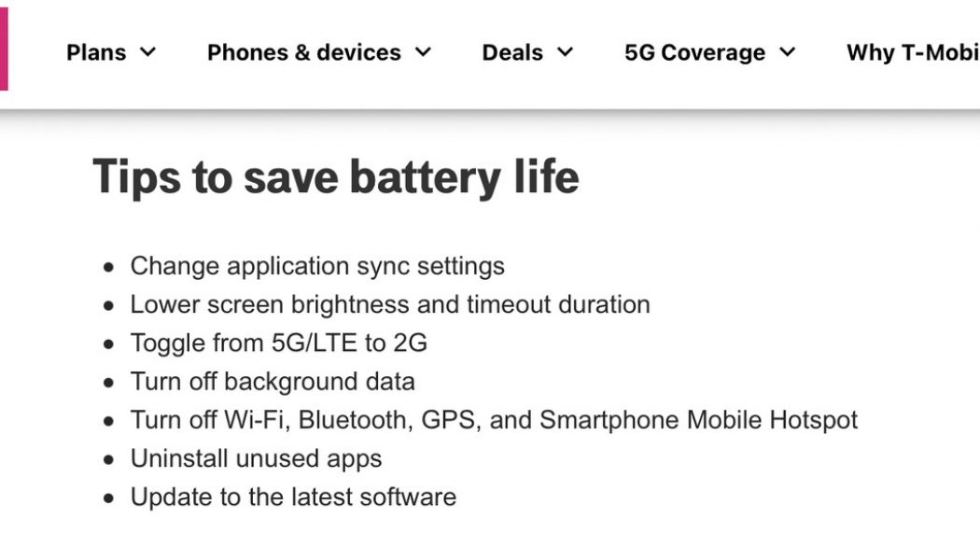Click the Tips to save battery life heading

(336, 176)
